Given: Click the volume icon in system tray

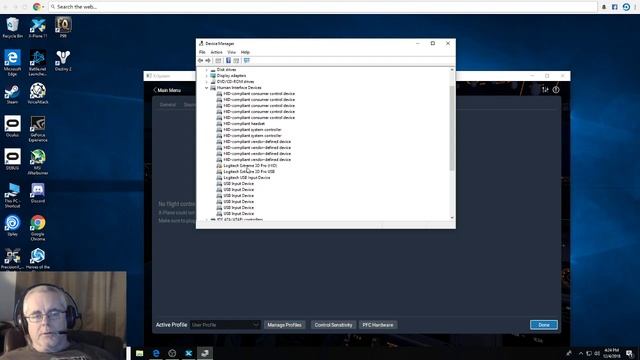Looking at the screenshot, I should click(x=597, y=353).
